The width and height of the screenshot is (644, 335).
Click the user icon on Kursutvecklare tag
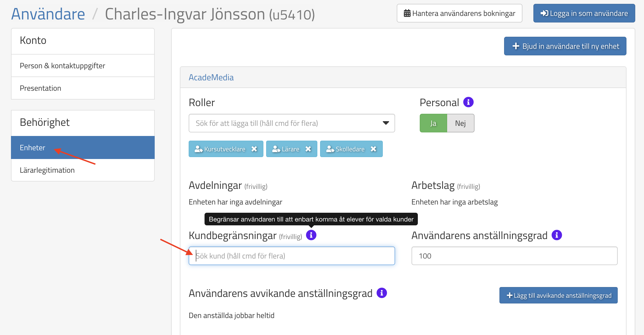(x=199, y=149)
